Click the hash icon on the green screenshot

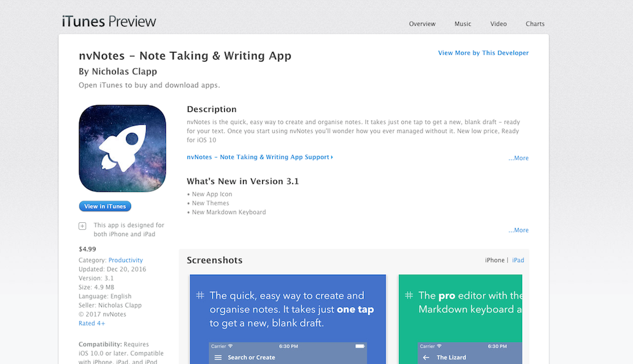click(409, 296)
